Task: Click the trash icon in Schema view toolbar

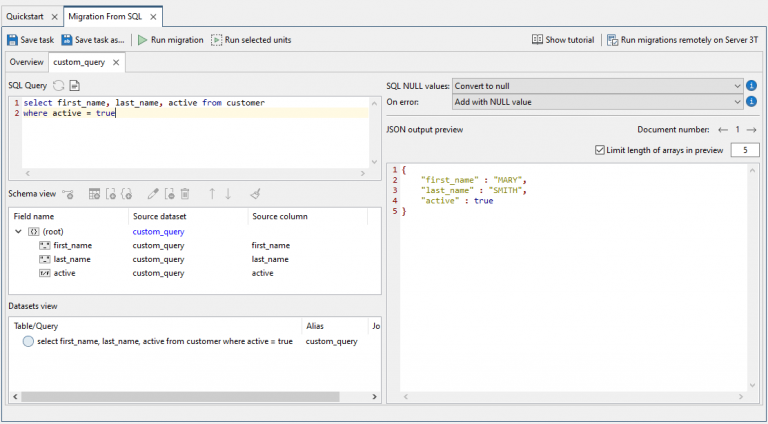Action: pyautogui.click(x=185, y=194)
